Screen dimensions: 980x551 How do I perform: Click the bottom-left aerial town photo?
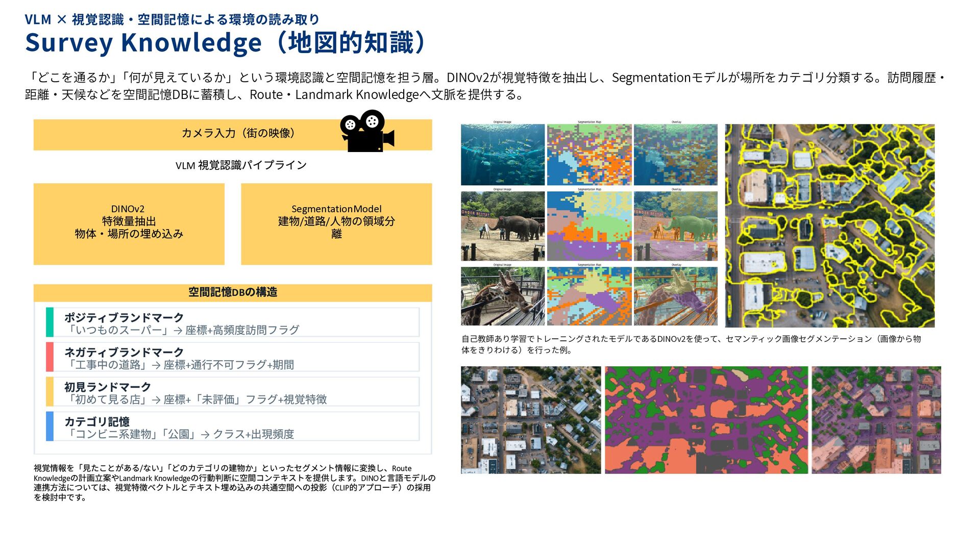(530, 419)
